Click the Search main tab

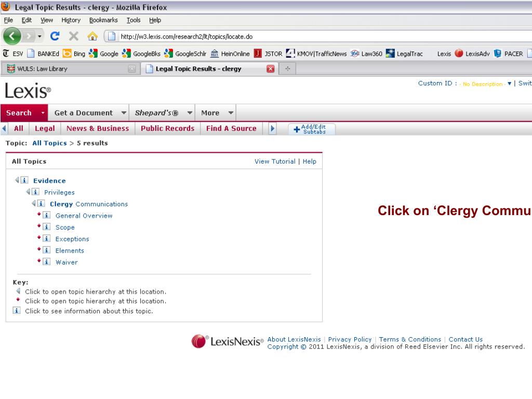19,113
